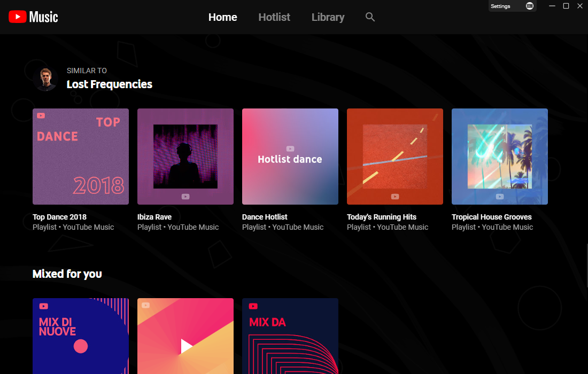Open the Mix di Nuove cover
This screenshot has width=588, height=374.
pos(81,336)
